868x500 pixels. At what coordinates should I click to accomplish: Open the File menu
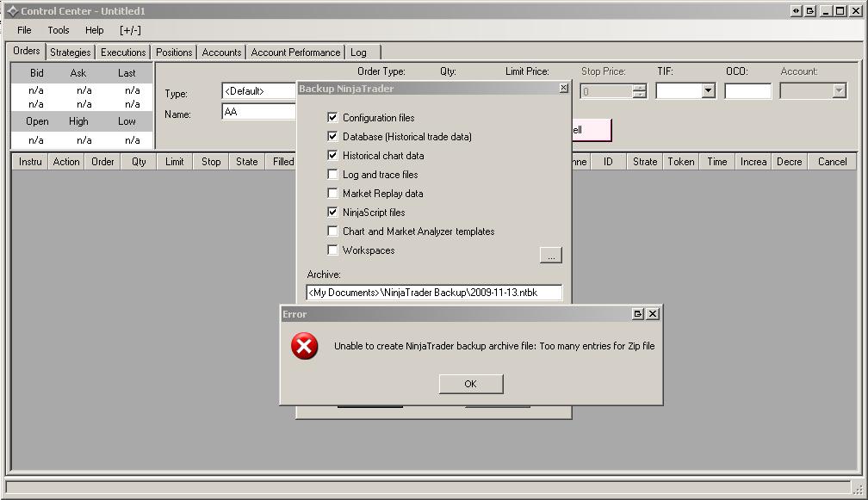[24, 30]
